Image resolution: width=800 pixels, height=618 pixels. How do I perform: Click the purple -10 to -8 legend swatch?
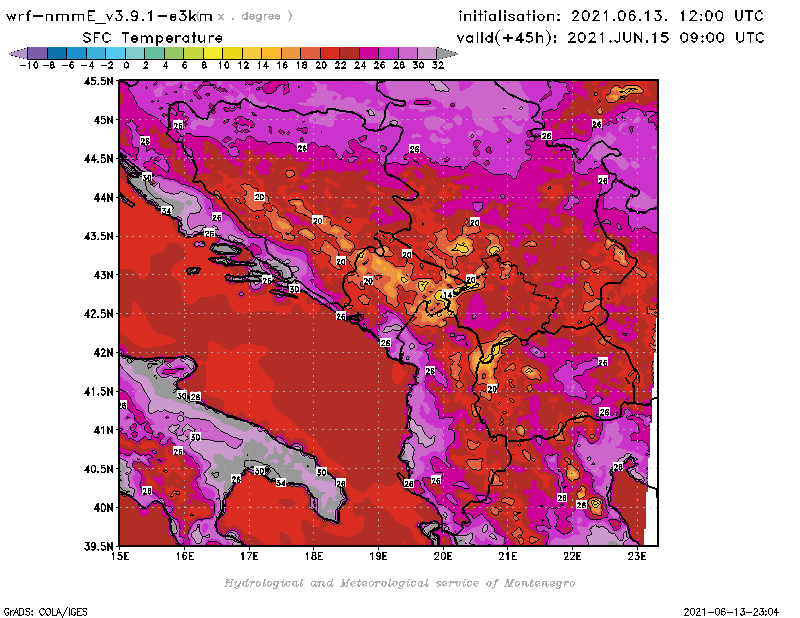coord(38,53)
